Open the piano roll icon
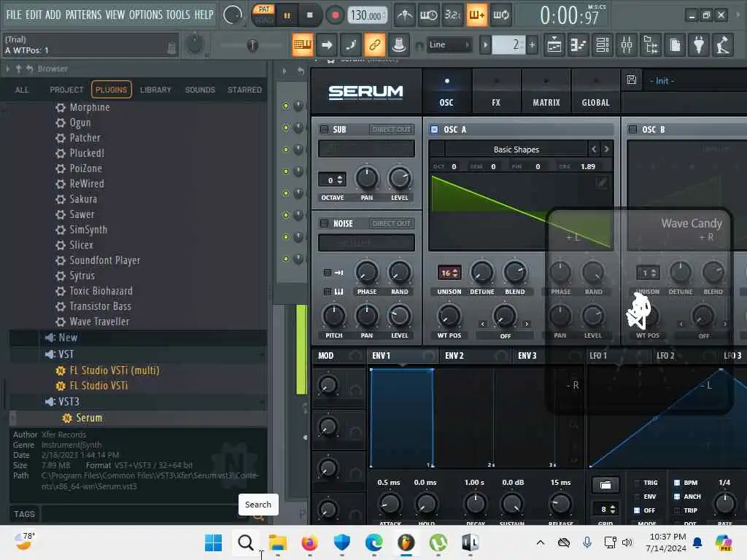The height and width of the screenshot is (560, 747). [578, 45]
